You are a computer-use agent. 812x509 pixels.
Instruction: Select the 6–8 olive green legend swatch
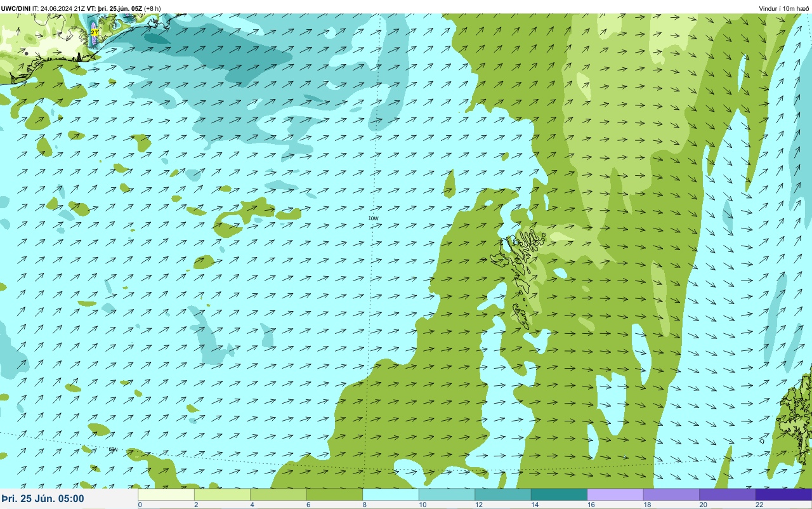click(x=334, y=494)
